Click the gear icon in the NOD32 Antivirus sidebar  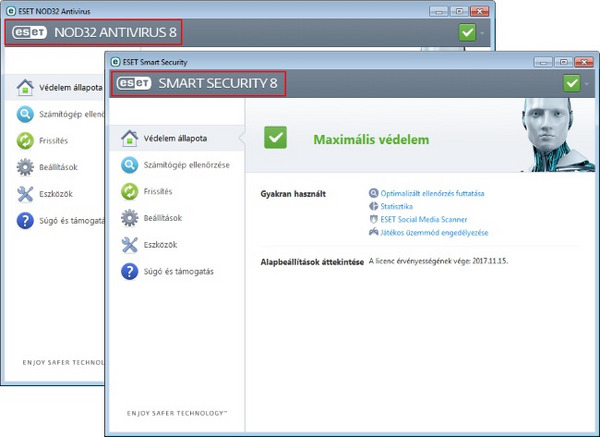tap(25, 166)
